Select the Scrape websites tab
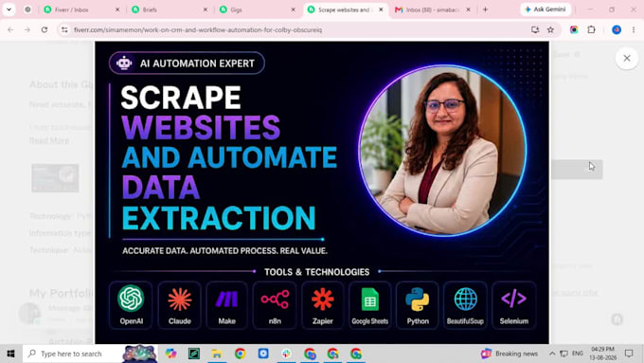Viewport: 644px width, 363px height. click(346, 9)
